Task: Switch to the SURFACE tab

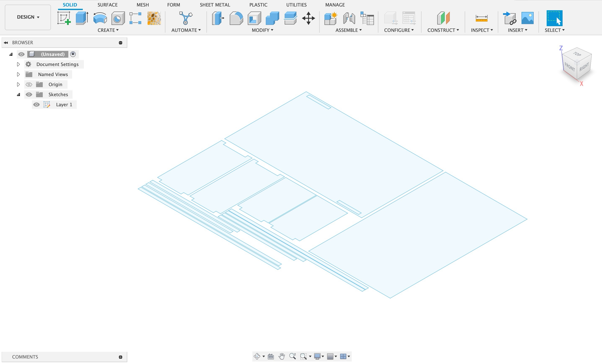Action: [x=108, y=5]
